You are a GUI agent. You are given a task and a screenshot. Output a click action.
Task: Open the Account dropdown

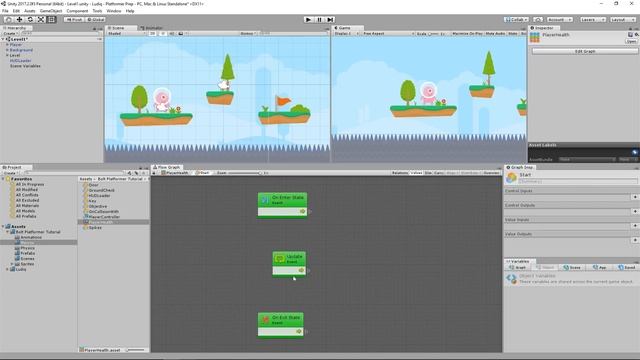(560, 19)
